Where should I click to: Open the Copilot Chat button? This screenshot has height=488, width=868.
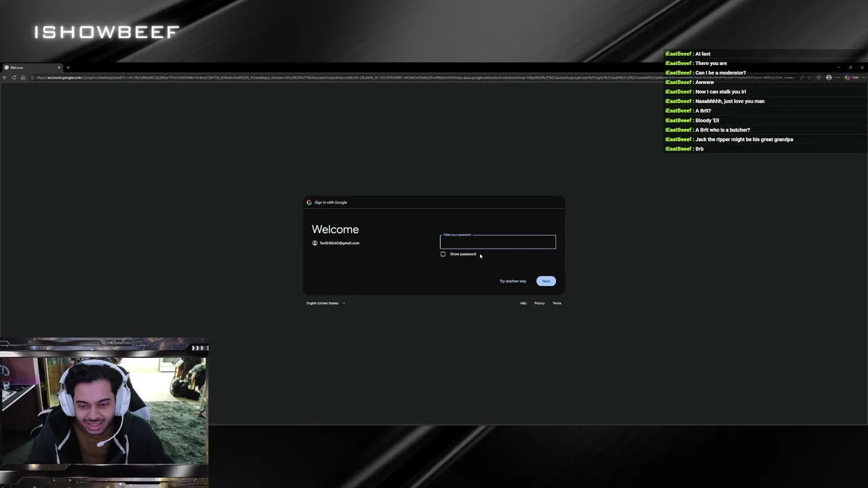pos(852,77)
